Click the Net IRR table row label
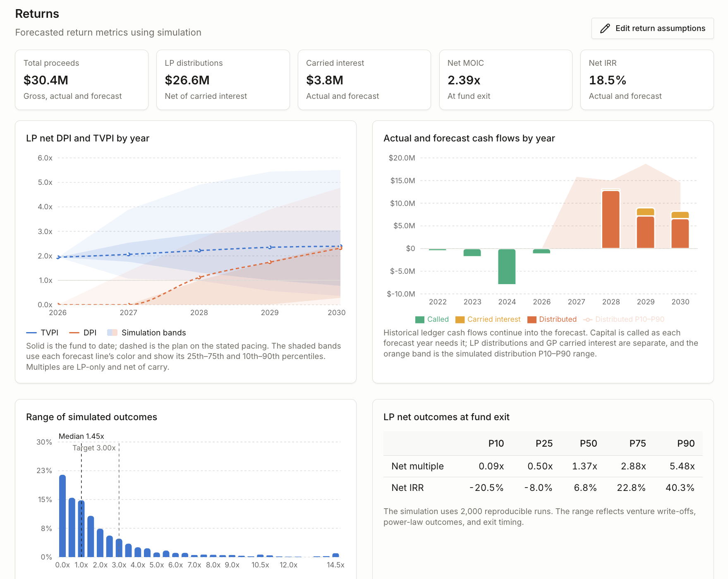728x579 pixels. point(407,488)
